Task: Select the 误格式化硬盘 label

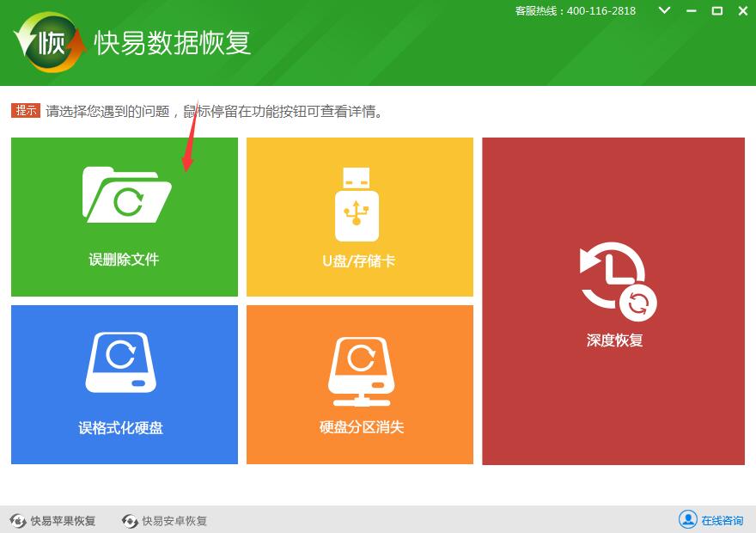Action: click(120, 427)
